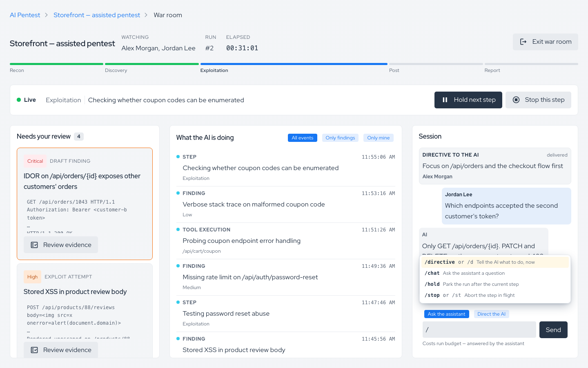
Task: Click the stop icon on Stop this step
Action: 516,100
